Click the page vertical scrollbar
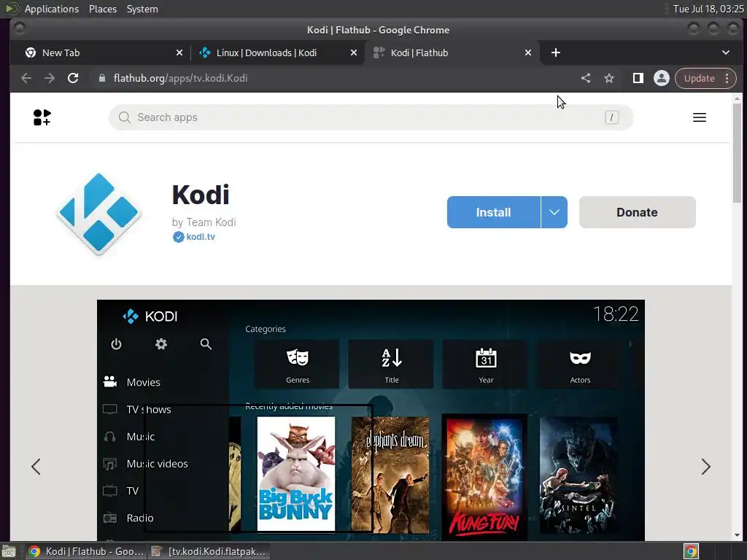 pos(737,152)
